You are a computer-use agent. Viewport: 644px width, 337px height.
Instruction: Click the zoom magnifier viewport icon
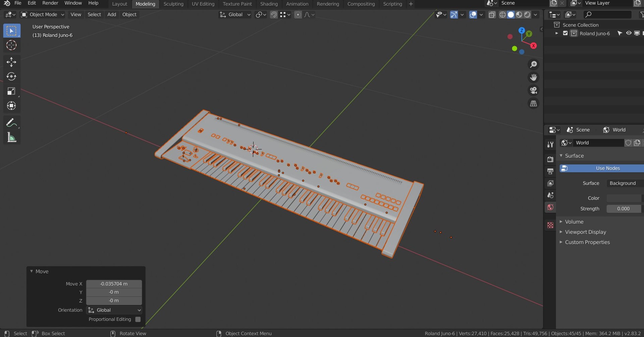[x=533, y=64]
